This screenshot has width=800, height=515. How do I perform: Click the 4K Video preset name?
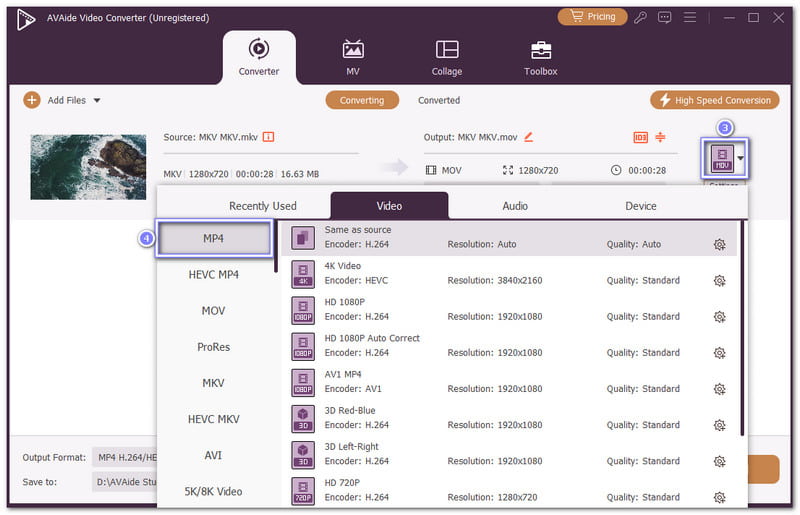342,266
